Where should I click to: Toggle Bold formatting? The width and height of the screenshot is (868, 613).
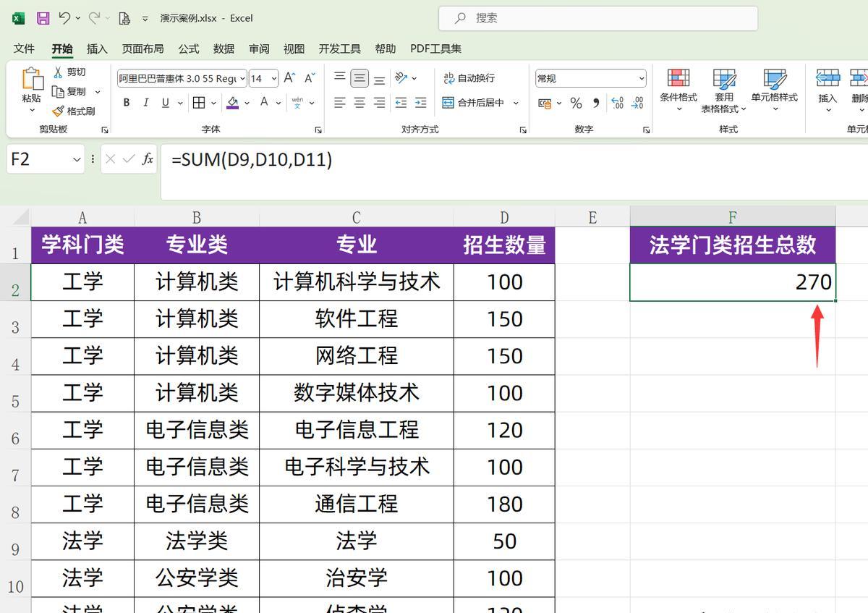127,103
